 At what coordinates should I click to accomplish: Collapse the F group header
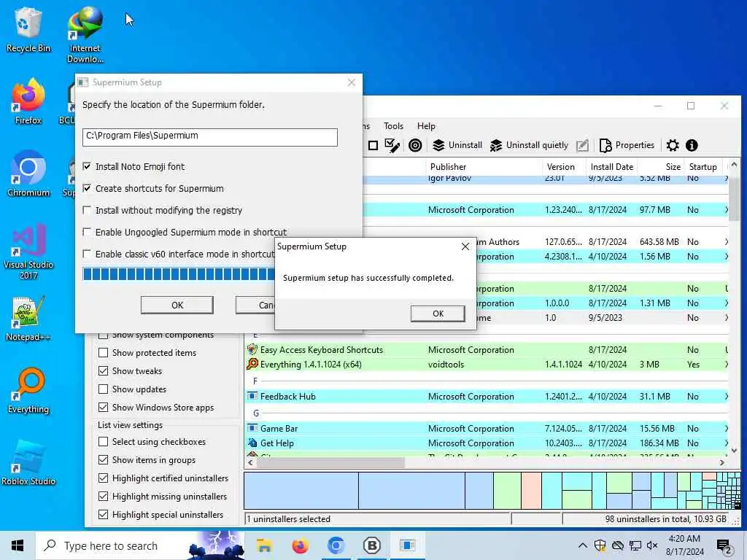pos(255,381)
